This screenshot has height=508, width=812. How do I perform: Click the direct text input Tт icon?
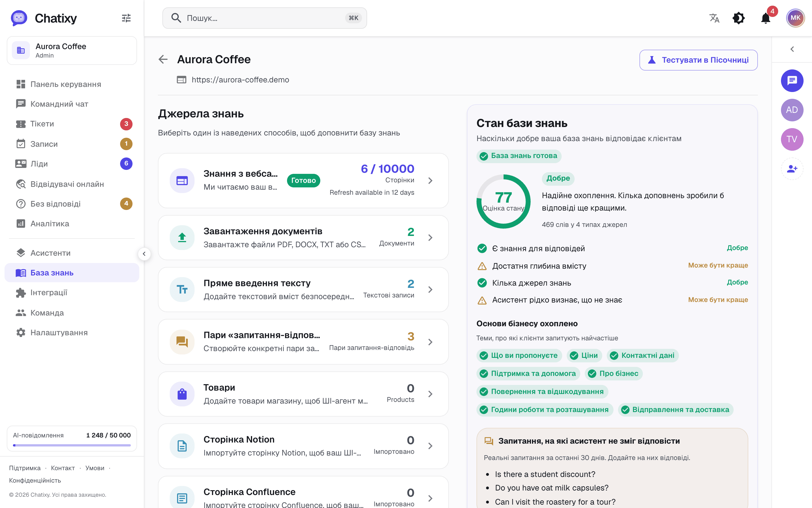point(182,289)
